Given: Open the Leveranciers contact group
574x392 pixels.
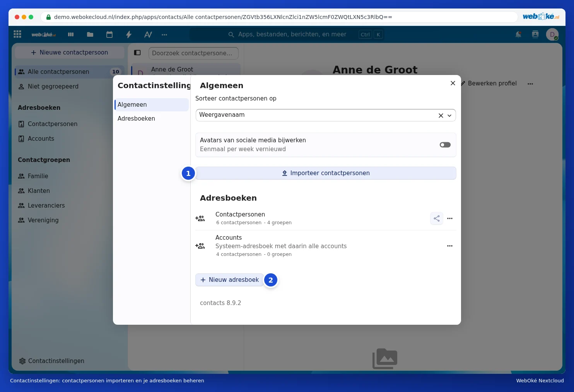Looking at the screenshot, I should (x=69, y=206).
